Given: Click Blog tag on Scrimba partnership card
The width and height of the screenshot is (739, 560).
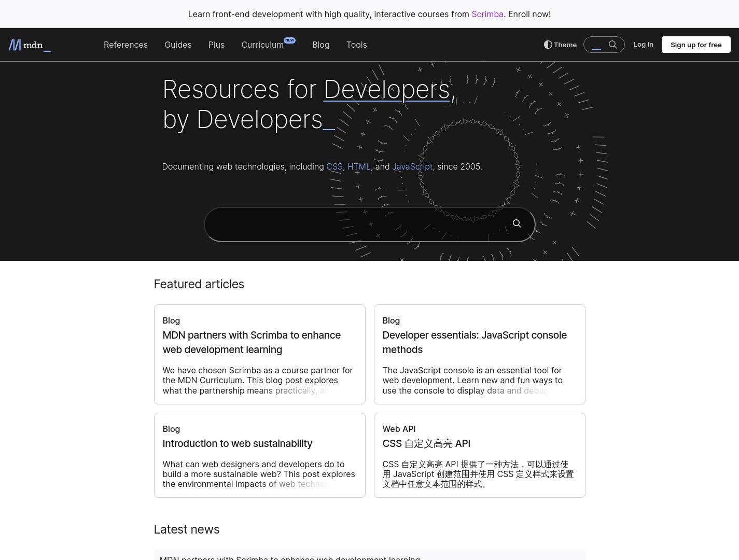Looking at the screenshot, I should 171,320.
